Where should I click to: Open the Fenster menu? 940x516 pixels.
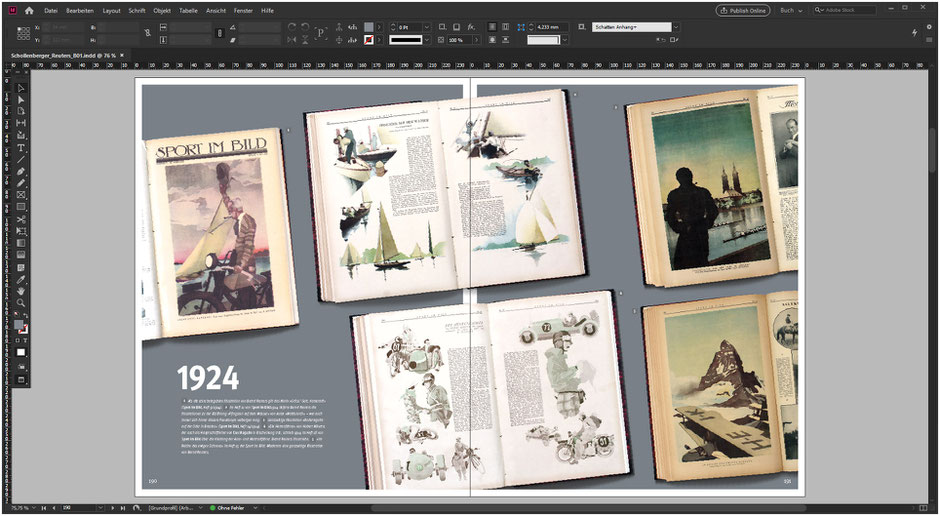(243, 11)
